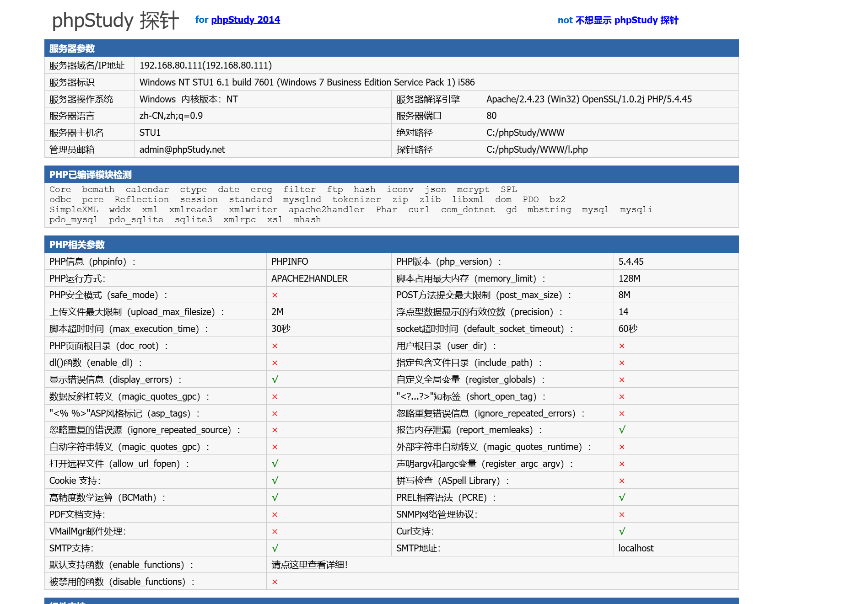The height and width of the screenshot is (604, 868).
Task: Select the Apache/2.4.23 server engine value
Action: (x=589, y=99)
